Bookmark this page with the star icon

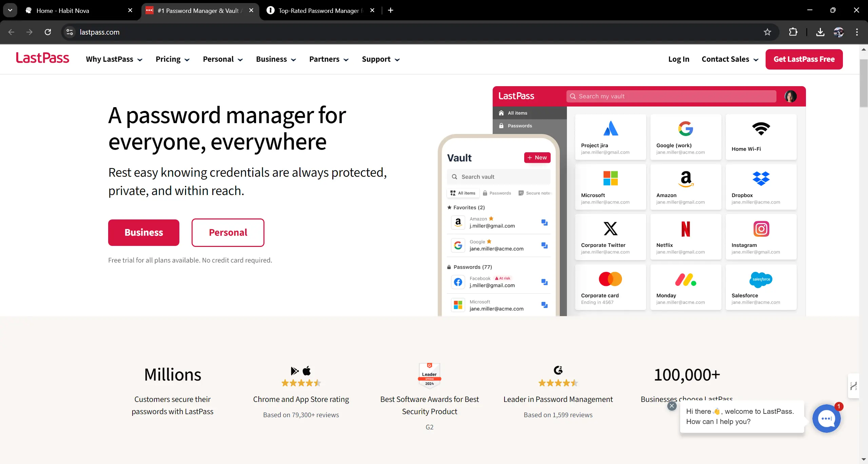coord(767,32)
